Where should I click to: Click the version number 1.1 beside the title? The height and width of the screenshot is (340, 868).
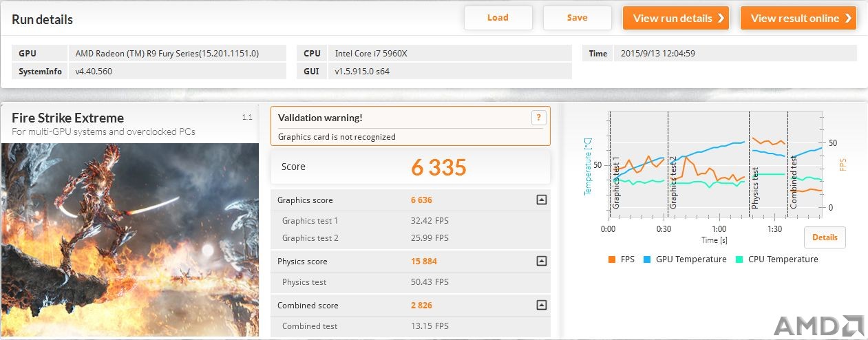tap(247, 118)
